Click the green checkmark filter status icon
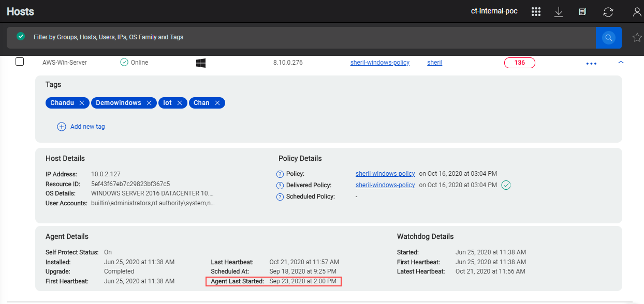This screenshot has height=304, width=644. pos(21,37)
